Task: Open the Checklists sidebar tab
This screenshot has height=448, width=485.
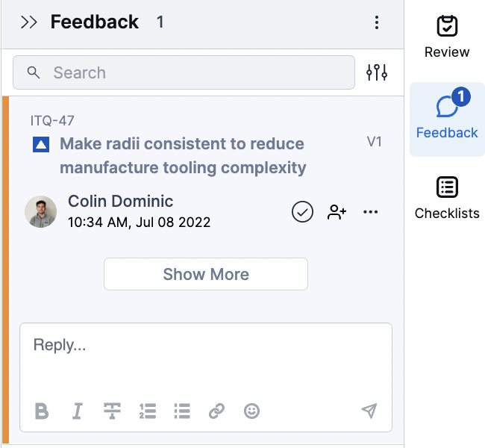Action: click(447, 199)
